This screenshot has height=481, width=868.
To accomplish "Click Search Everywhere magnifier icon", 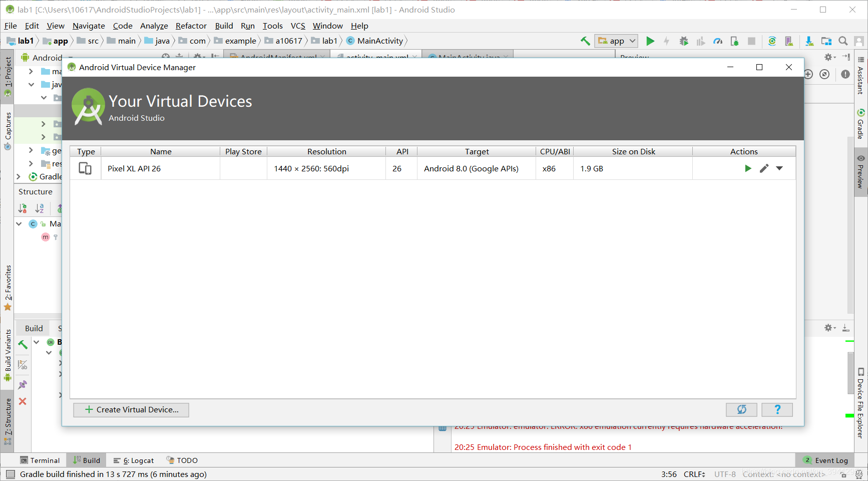I will 843,41.
